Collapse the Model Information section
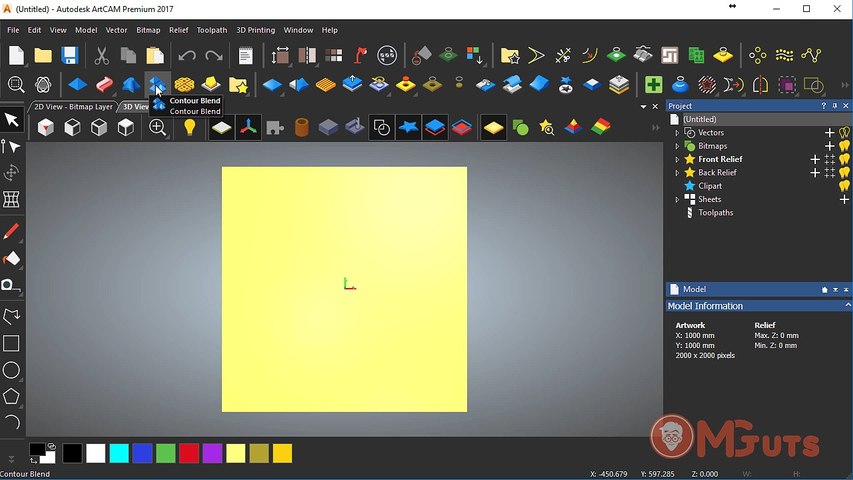Viewport: 853px width, 480px height. point(848,306)
